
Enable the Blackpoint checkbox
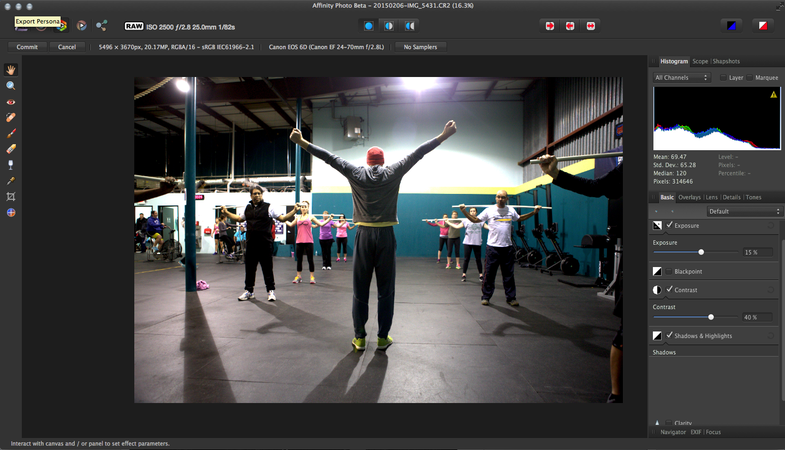coord(669,271)
